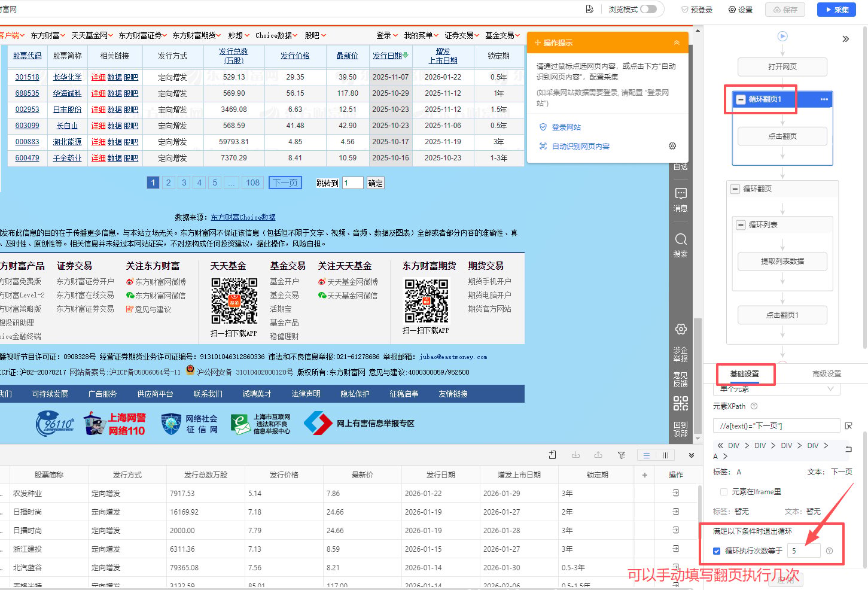868x590 pixels.
Task: Open the 循环翻页1 more-options dots
Action: click(x=824, y=99)
